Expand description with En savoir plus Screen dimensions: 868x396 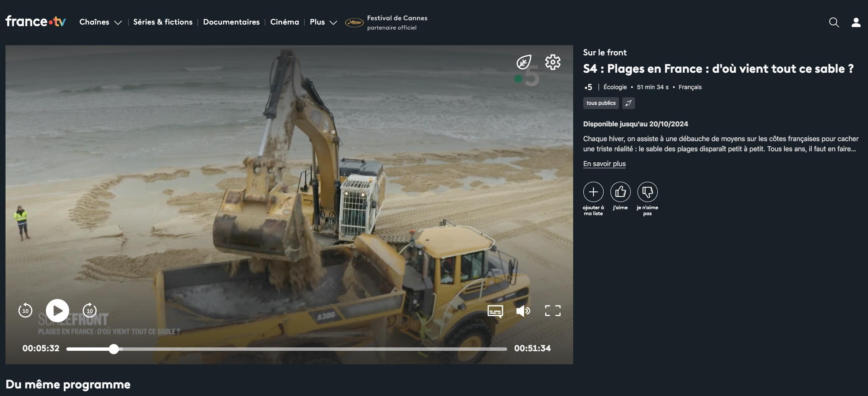coord(604,164)
